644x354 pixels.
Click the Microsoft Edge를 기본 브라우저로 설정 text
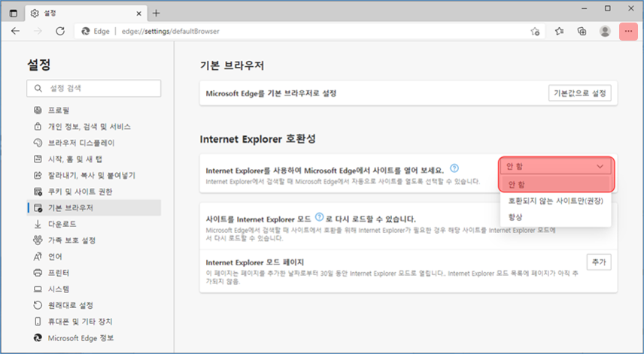pos(271,93)
